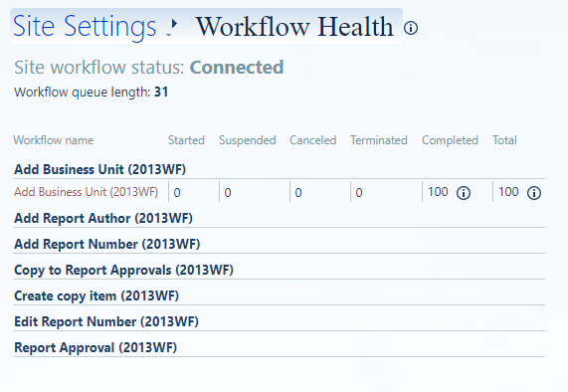
Task: Click the Canceled column header
Action: tap(313, 140)
